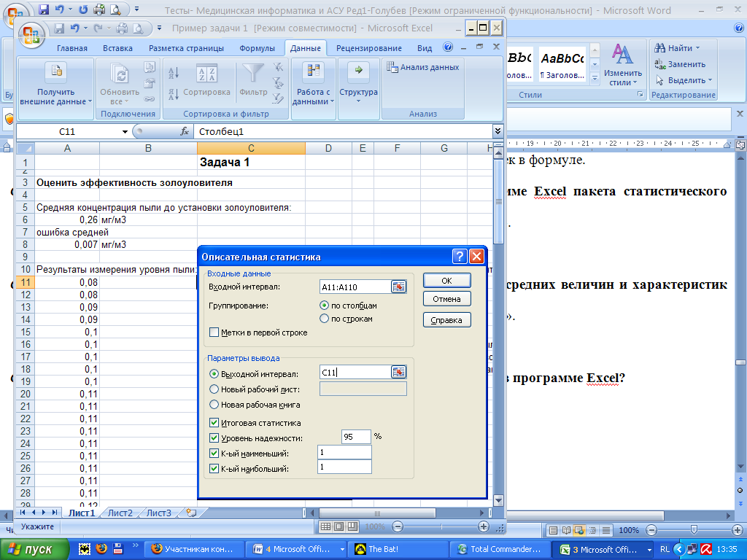Open Excel quick access toolbar customize arrow

pos(160,28)
